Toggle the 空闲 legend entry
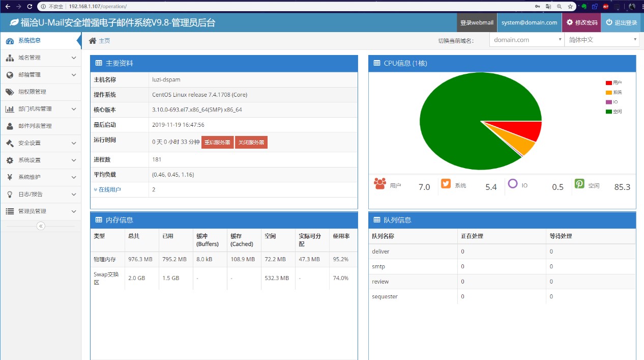Image resolution: width=644 pixels, height=360 pixels. (614, 111)
